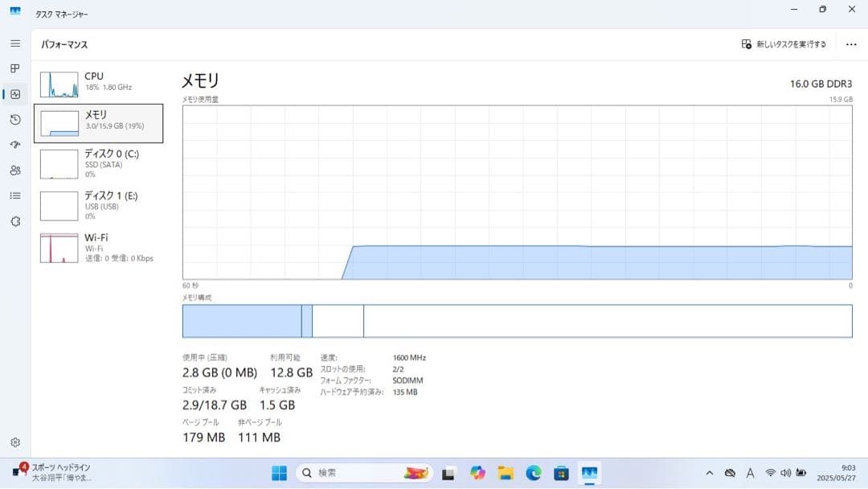Viewport: 868px width, 489px height.
Task: Select the App history icon
Action: (x=14, y=120)
